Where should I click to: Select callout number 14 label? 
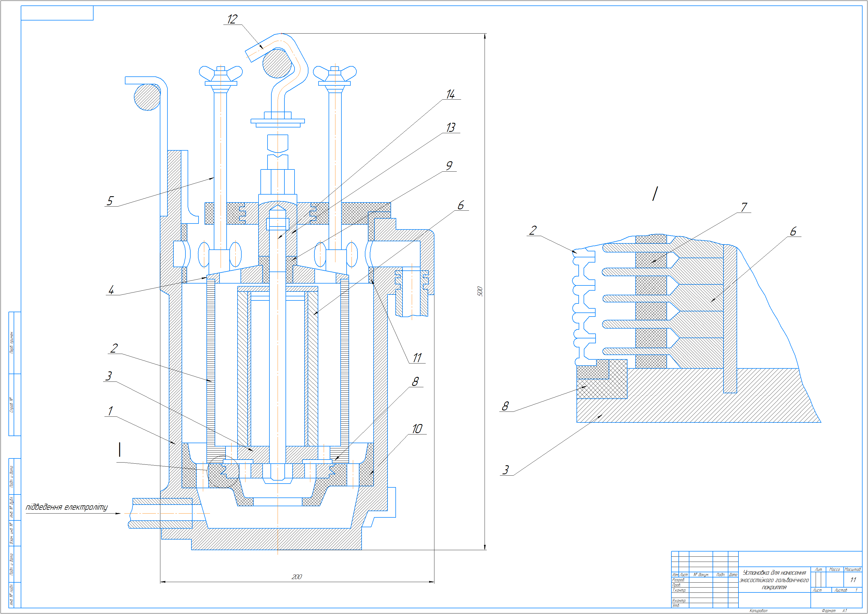click(450, 94)
